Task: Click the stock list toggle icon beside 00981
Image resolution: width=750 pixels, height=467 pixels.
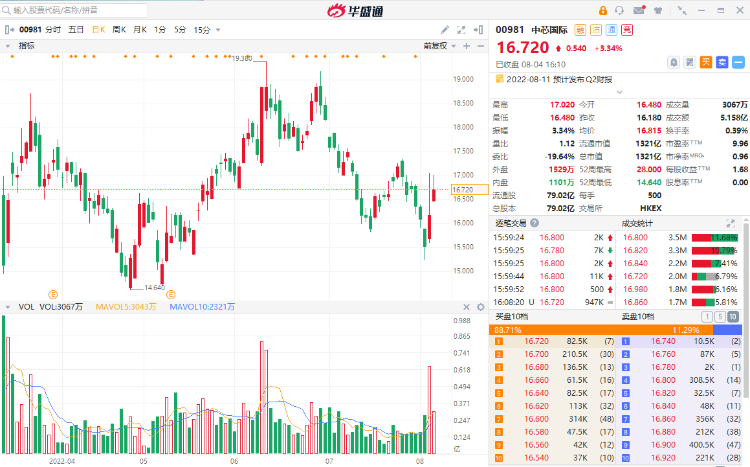Action: [9, 30]
